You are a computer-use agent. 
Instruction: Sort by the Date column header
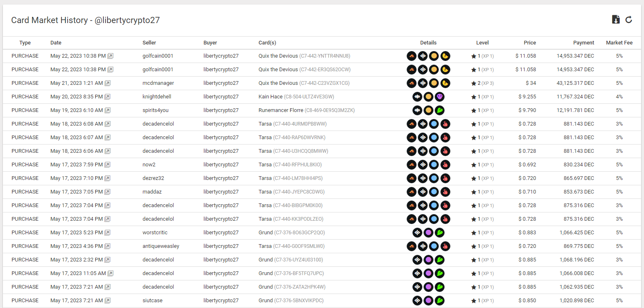[x=56, y=43]
